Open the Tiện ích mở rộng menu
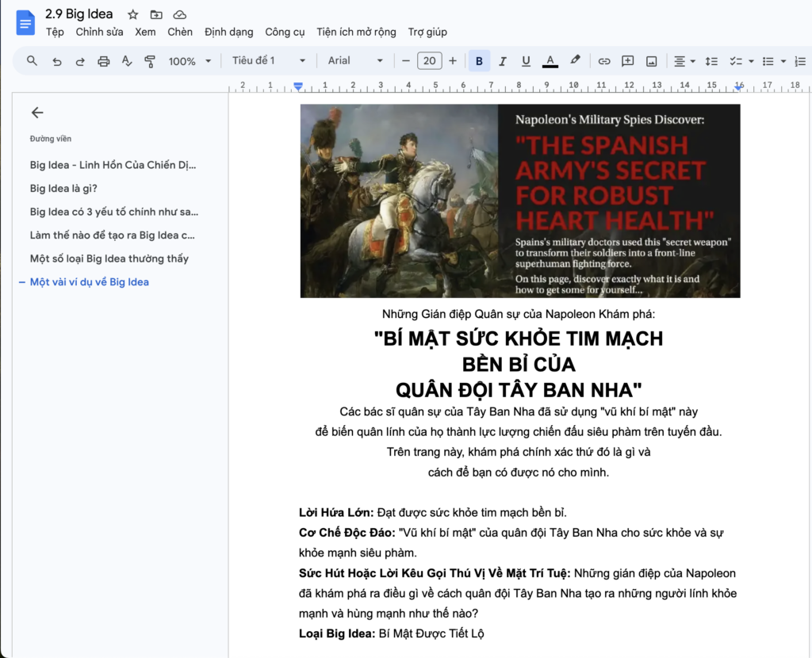Screen dimensions: 812x658 356,32
